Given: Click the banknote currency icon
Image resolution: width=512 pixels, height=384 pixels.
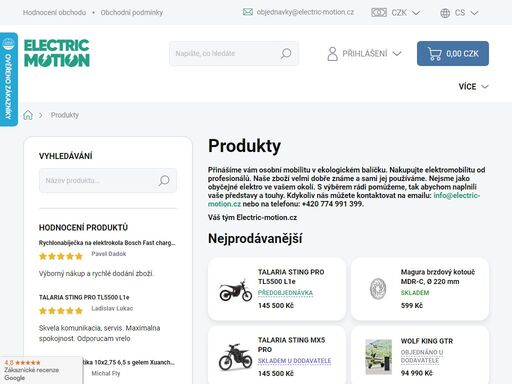Looking at the screenshot, I should pyautogui.click(x=379, y=13).
